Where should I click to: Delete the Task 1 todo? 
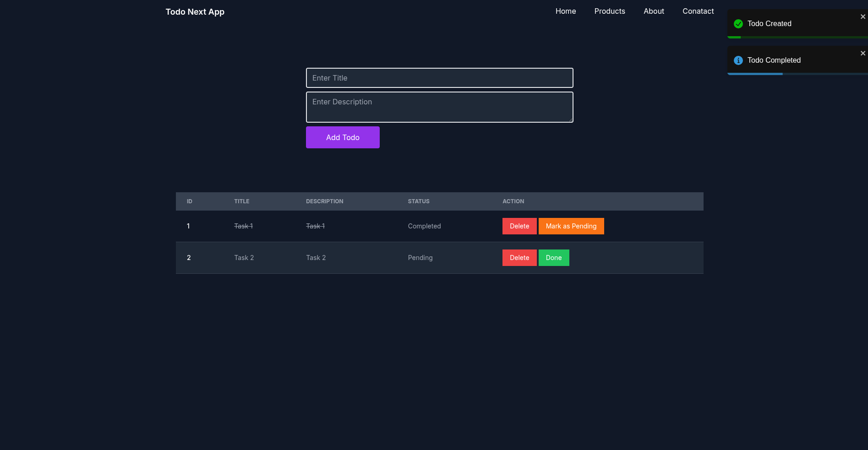pyautogui.click(x=519, y=226)
